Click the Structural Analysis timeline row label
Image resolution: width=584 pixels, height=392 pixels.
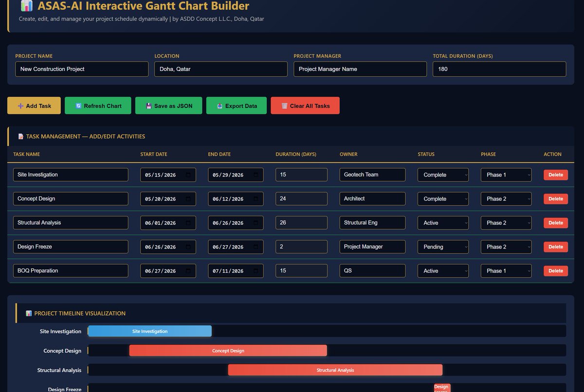click(59, 370)
